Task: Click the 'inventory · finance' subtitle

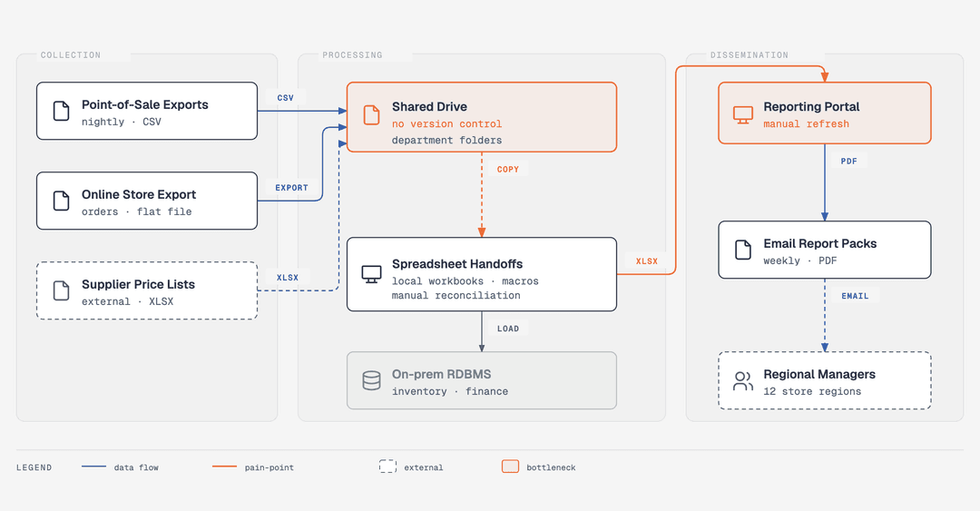Action: (x=450, y=391)
